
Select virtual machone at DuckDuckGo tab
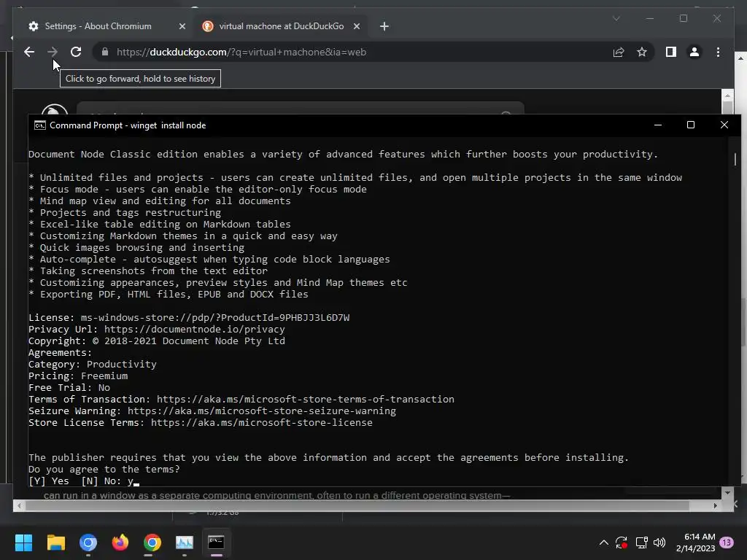tap(281, 26)
